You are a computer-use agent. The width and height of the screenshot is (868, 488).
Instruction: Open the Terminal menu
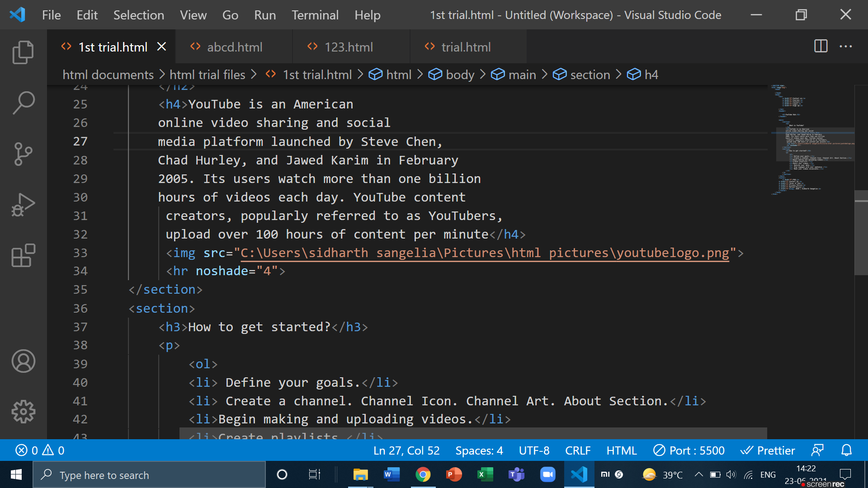315,14
